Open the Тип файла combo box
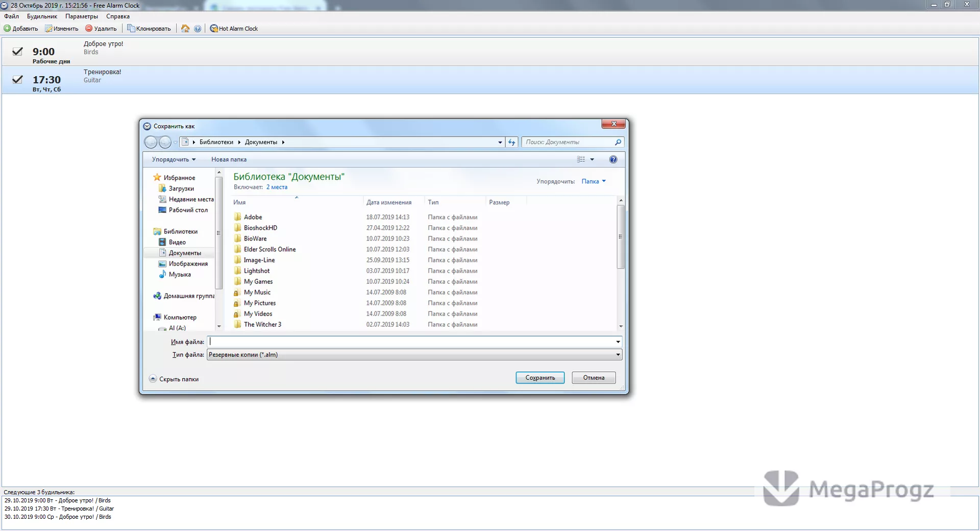Screen dimensions: 980x531 (414, 354)
